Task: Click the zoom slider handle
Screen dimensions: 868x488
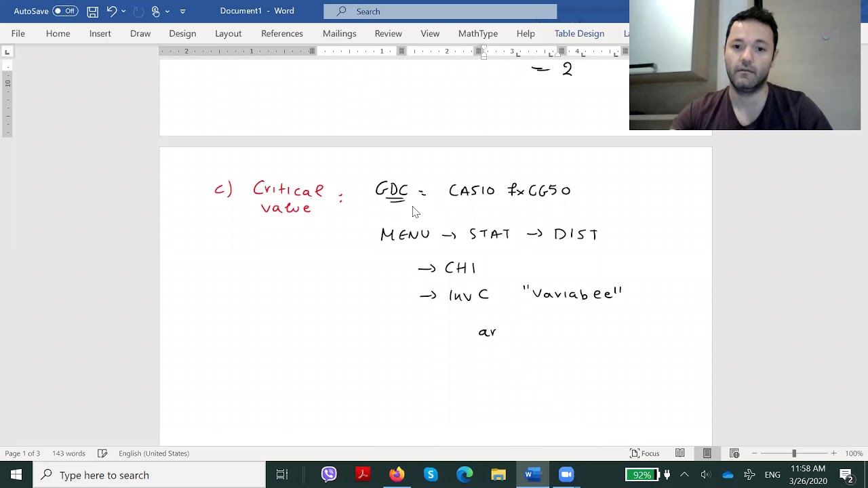Action: (794, 453)
